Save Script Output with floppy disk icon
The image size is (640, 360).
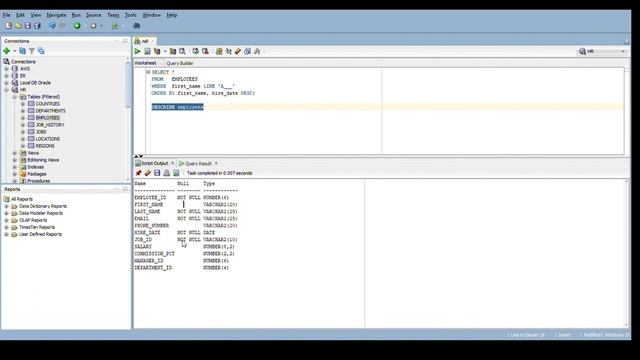[157, 173]
